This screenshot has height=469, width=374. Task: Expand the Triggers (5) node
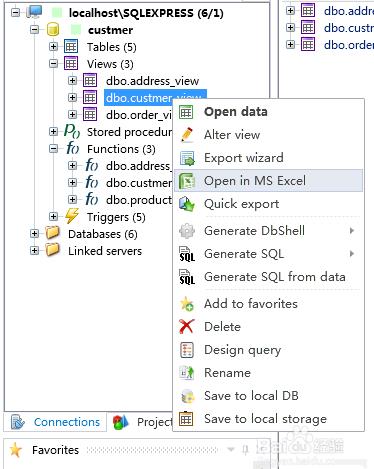(x=53, y=217)
